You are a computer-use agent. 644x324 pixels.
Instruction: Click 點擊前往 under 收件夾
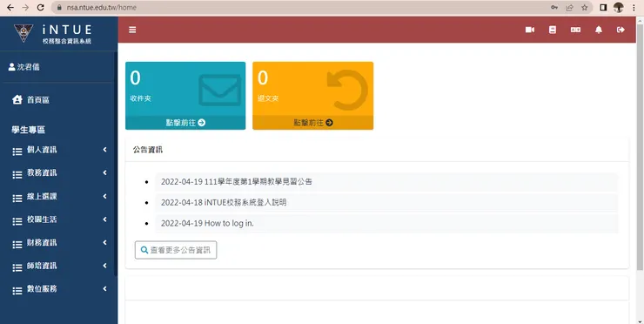pyautogui.click(x=185, y=123)
